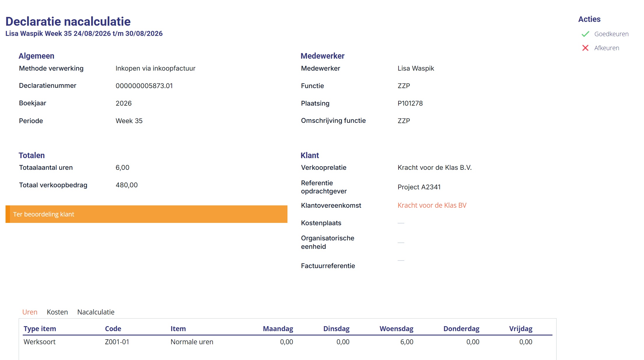Click the Item column header
644x360 pixels.
click(x=178, y=328)
